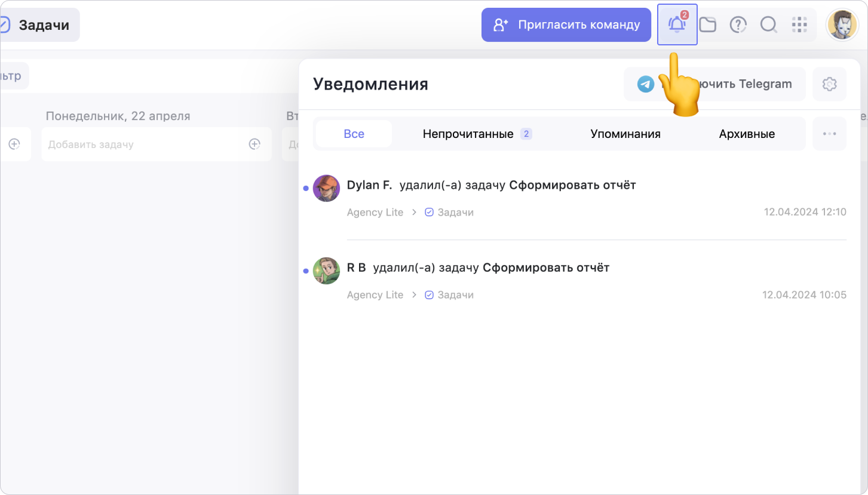
Task: Open the folder icon in top bar
Action: pyautogui.click(x=708, y=24)
